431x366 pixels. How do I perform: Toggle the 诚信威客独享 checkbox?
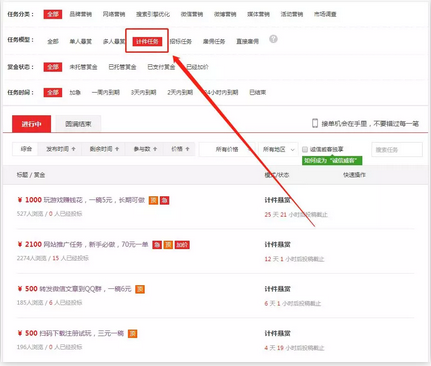point(305,149)
